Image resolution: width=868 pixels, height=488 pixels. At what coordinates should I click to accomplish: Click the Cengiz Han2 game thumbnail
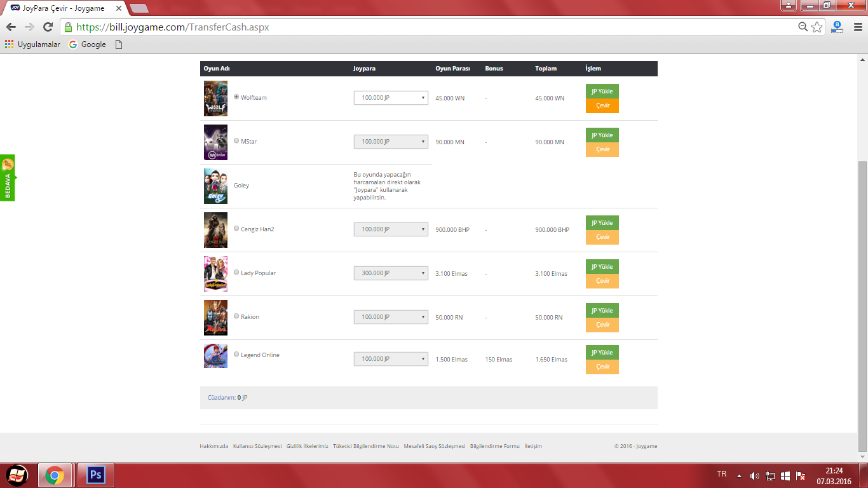click(215, 230)
